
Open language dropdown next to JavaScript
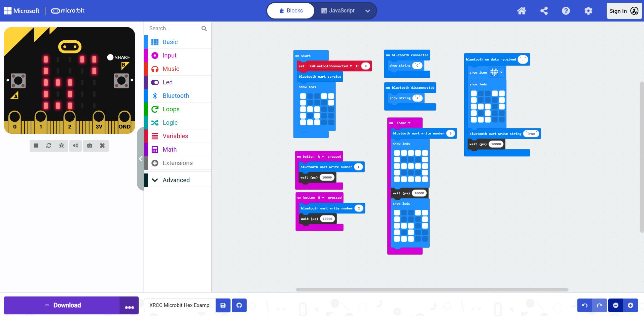point(368,11)
